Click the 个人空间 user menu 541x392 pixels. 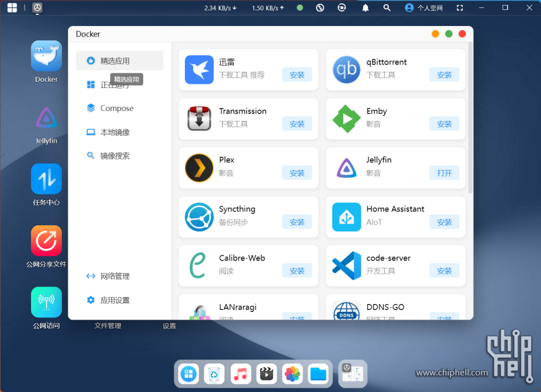point(424,8)
